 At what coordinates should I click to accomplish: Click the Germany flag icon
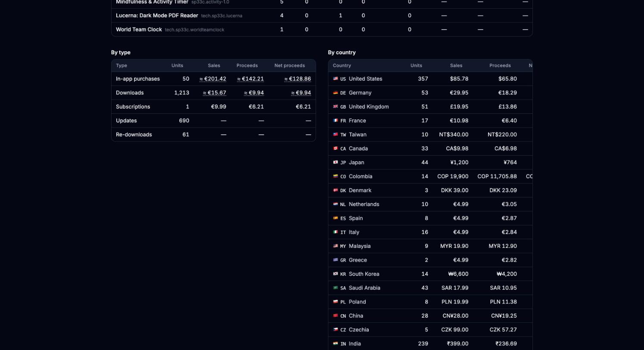pos(336,93)
